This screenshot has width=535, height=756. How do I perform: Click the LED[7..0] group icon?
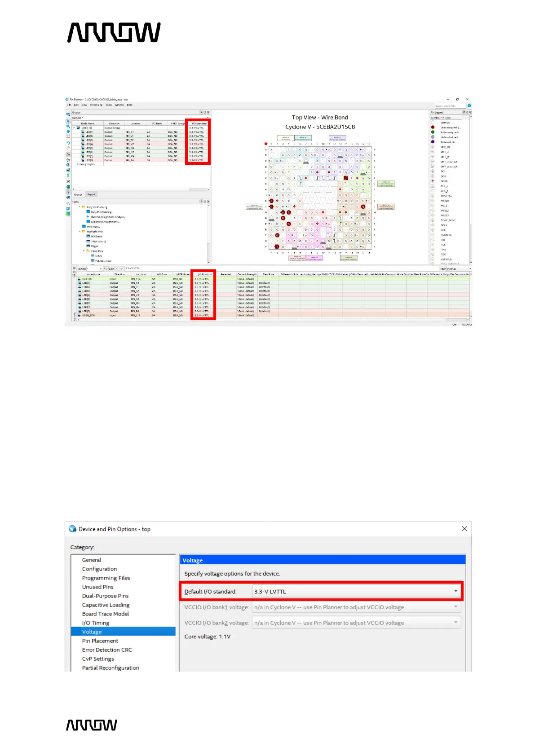click(x=78, y=127)
